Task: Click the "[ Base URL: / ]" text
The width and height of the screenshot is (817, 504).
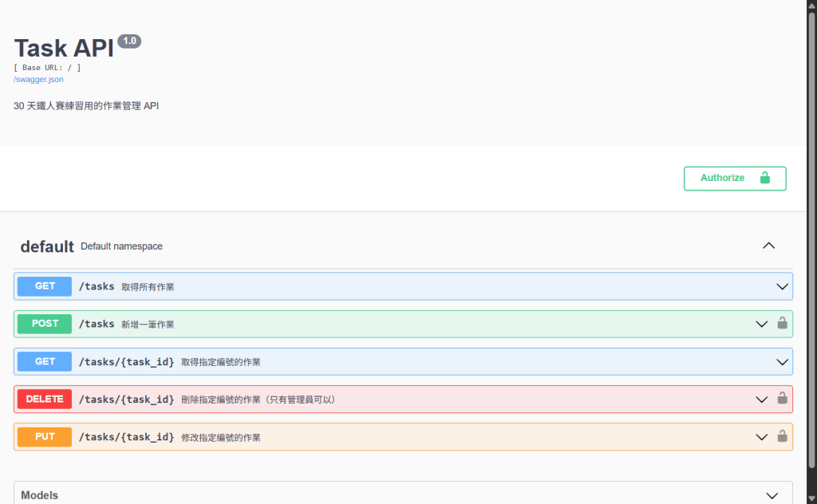Action: (x=47, y=68)
